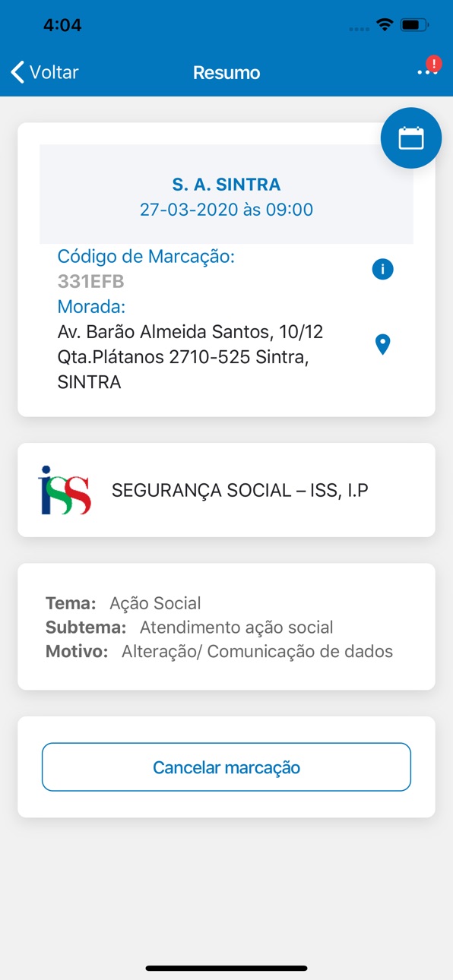Screen dimensions: 453x980
Task: Tap the Resumo page title
Action: coord(226,73)
